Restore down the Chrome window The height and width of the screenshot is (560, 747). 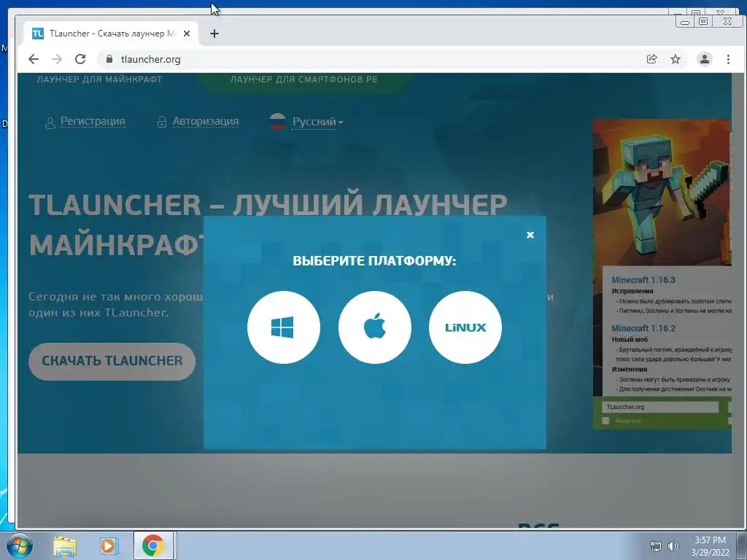tap(703, 21)
